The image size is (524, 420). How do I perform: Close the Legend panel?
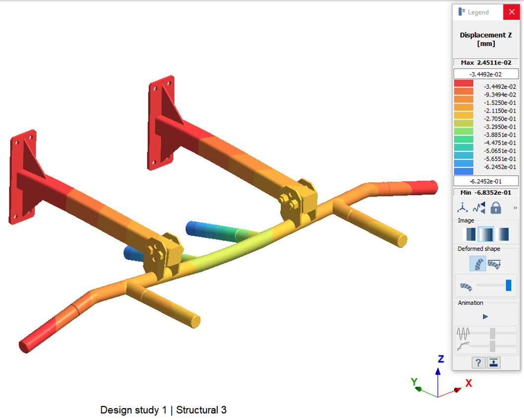(x=511, y=12)
